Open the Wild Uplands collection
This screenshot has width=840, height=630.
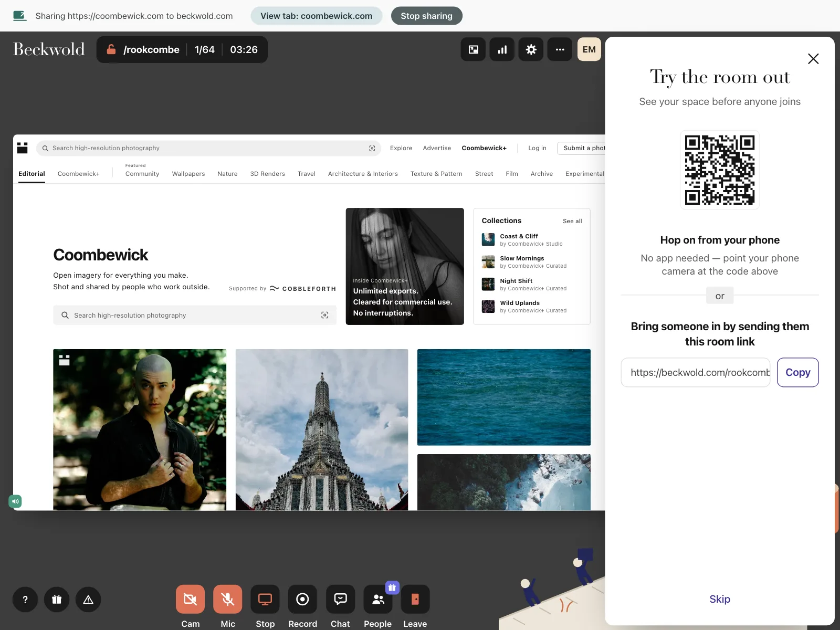pos(532,306)
